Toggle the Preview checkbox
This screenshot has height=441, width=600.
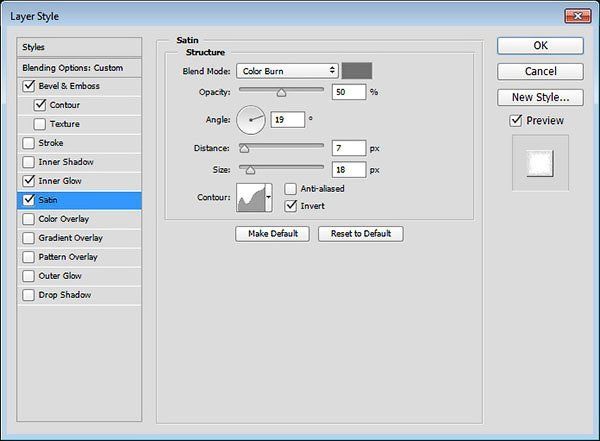click(516, 121)
